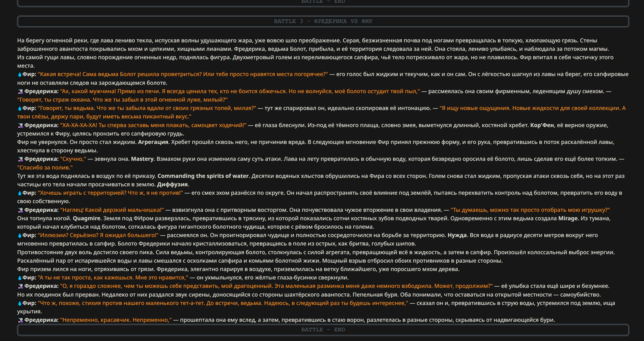Click the bottom "BATTLE – END" banner
644x341 pixels.
tap(323, 330)
